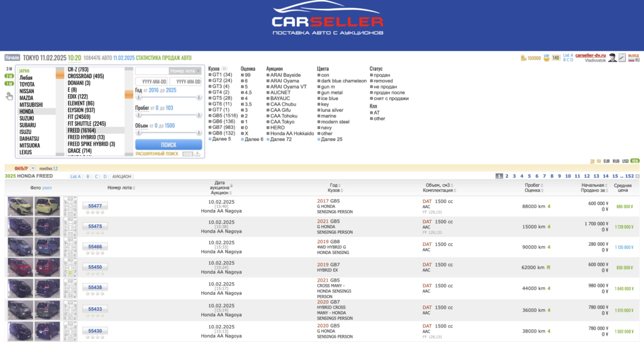This screenshot has width=644, height=342.
Task: Click the VIP medal icon
Action: (x=547, y=57)
